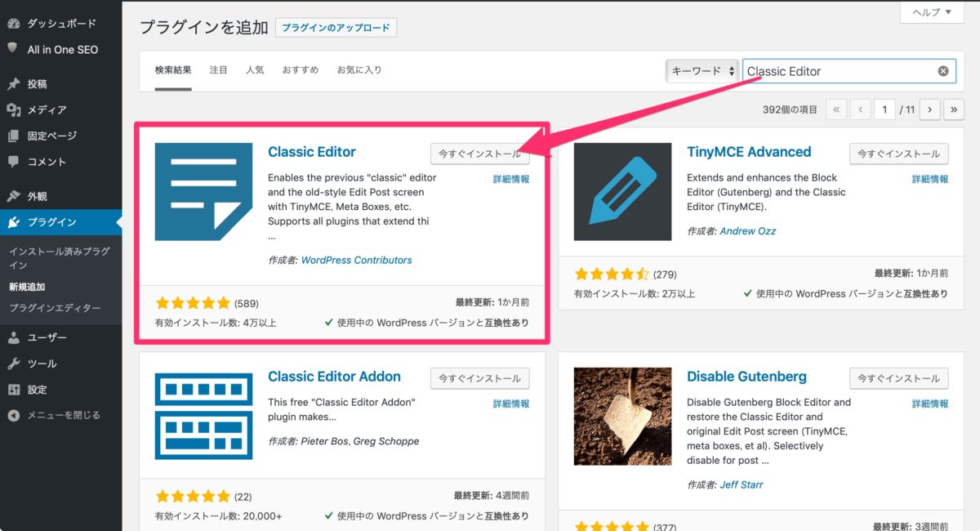Switch to the おすすめ tab
Image resolution: width=980 pixels, height=531 pixels.
tap(301, 70)
